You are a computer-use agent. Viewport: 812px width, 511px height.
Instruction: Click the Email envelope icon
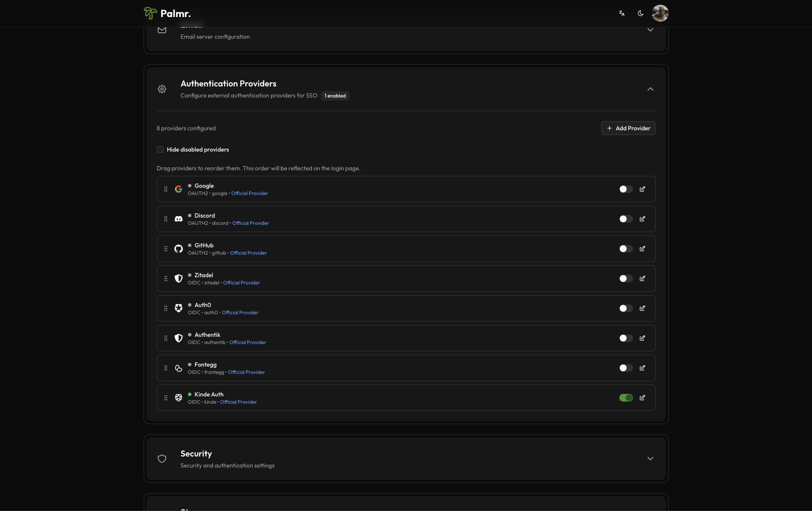(x=162, y=30)
